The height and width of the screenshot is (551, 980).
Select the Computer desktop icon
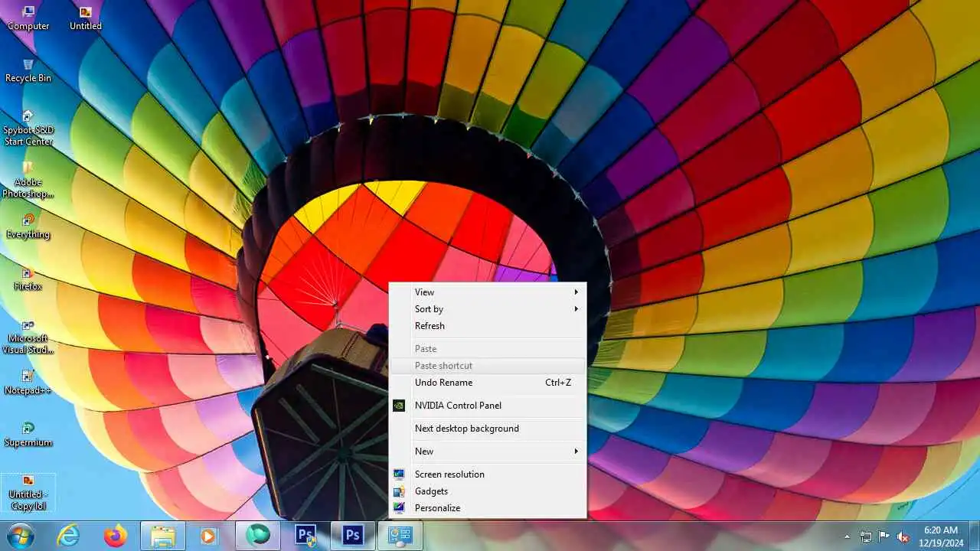28,18
